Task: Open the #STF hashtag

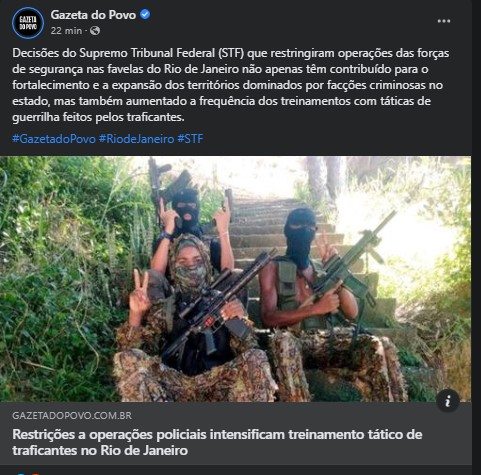Action: click(x=190, y=139)
